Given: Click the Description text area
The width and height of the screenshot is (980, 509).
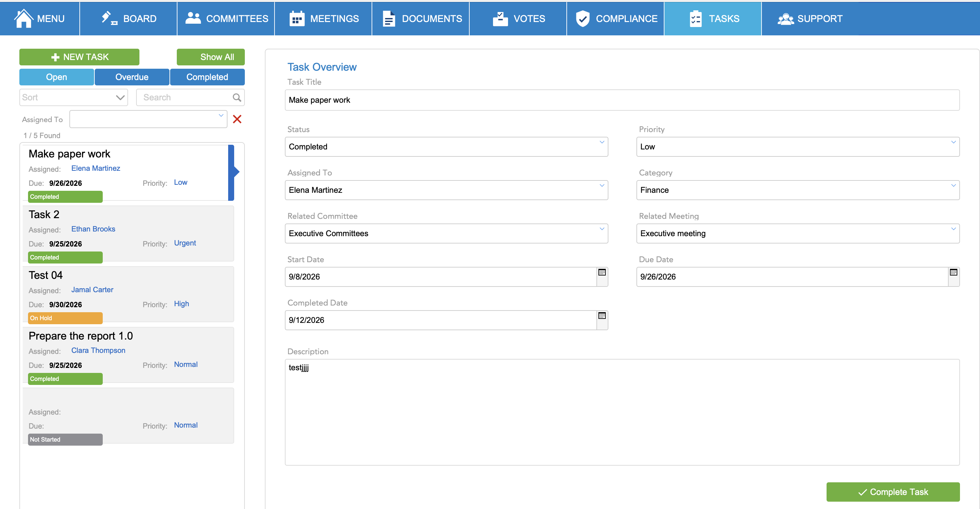Looking at the screenshot, I should 622,412.
